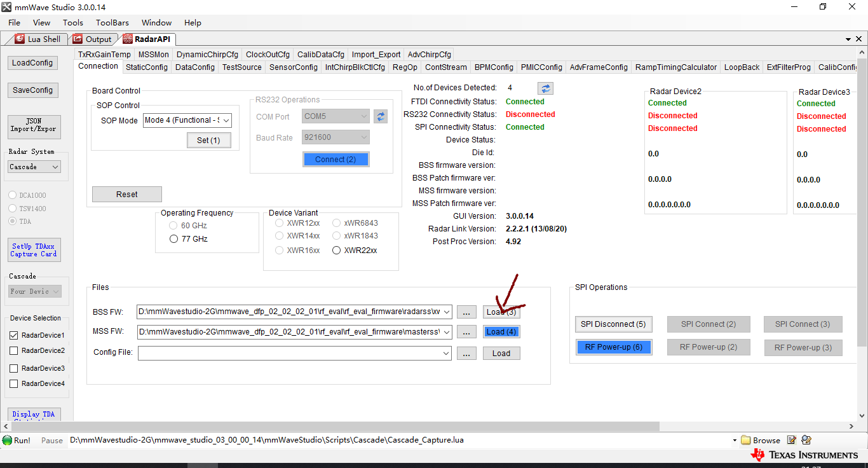Open the File menu
Viewport: 868px width, 468px height.
pos(14,22)
